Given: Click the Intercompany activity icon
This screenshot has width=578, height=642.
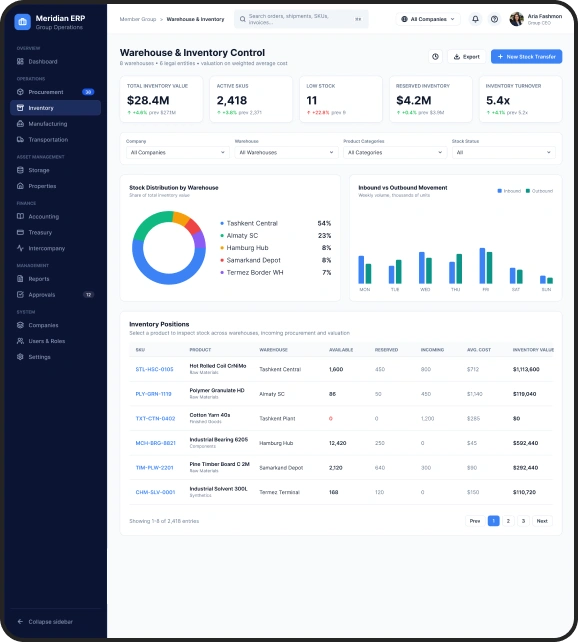Looking at the screenshot, I should coord(20,248).
